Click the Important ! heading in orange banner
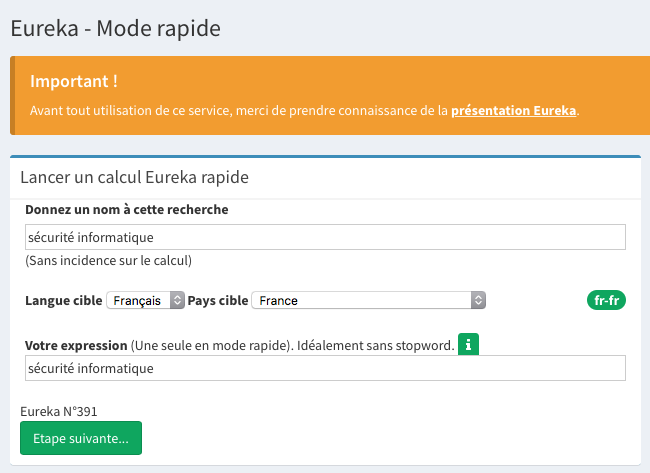This screenshot has height=473, width=650. (74, 81)
